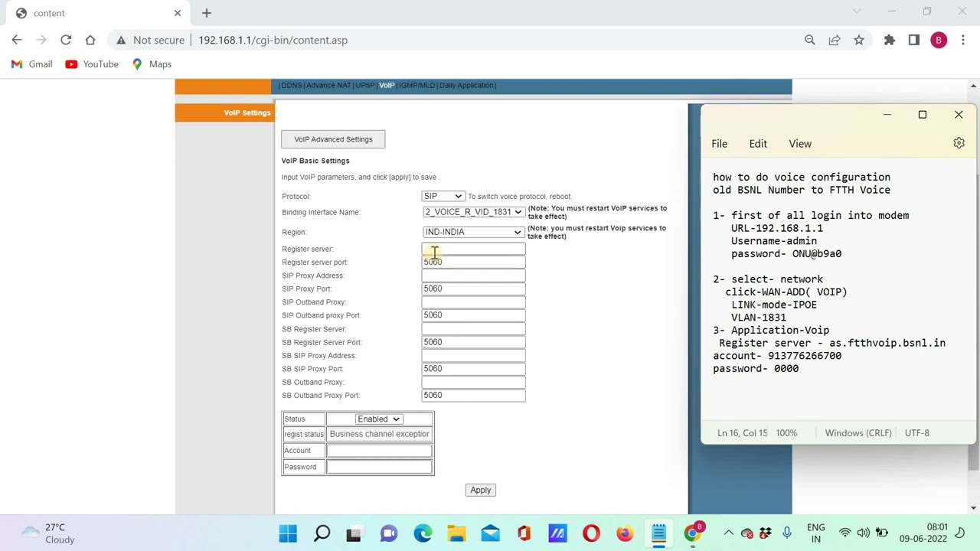Share this page via address bar icon

pos(835,40)
